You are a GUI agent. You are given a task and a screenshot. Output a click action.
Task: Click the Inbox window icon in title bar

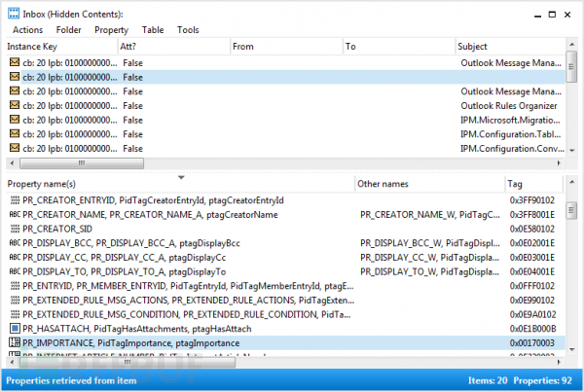[x=13, y=12]
